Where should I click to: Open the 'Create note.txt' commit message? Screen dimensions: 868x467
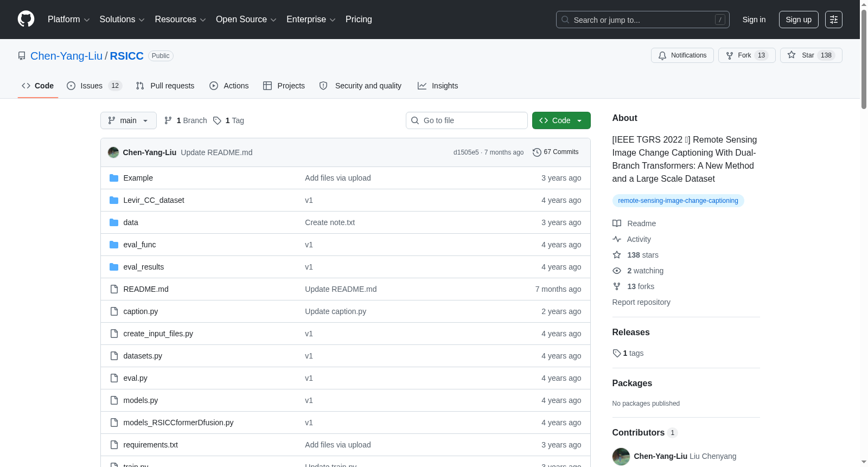[330, 222]
